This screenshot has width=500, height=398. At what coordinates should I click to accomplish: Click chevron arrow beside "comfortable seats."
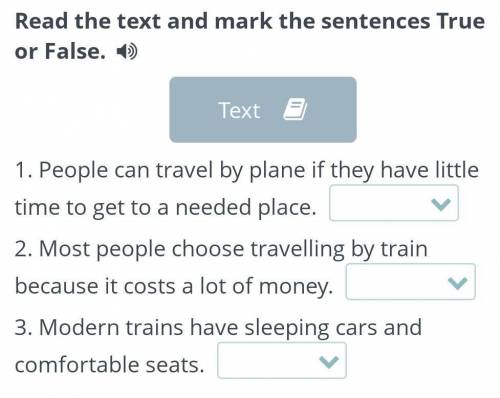point(329,362)
